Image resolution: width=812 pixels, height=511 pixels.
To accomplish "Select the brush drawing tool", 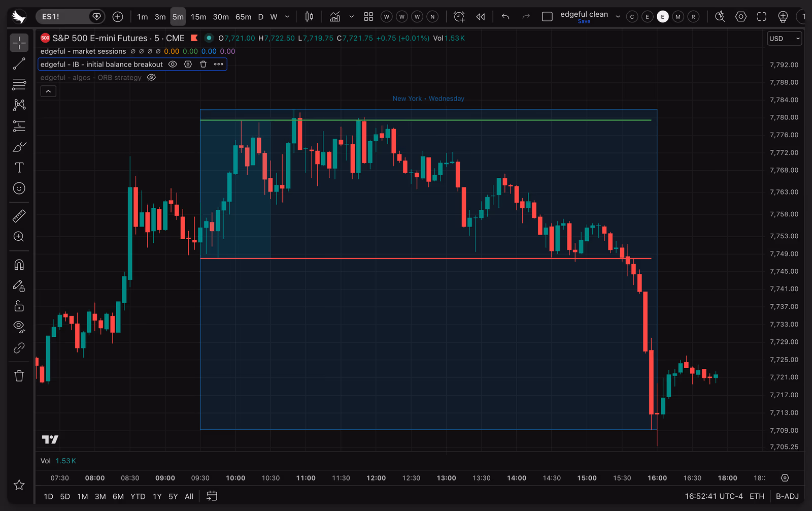I will click(x=19, y=147).
